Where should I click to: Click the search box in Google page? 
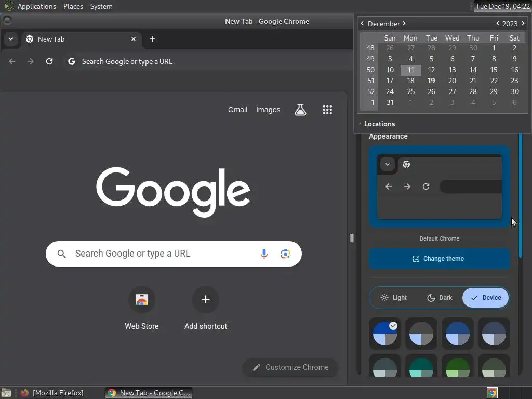(174, 254)
